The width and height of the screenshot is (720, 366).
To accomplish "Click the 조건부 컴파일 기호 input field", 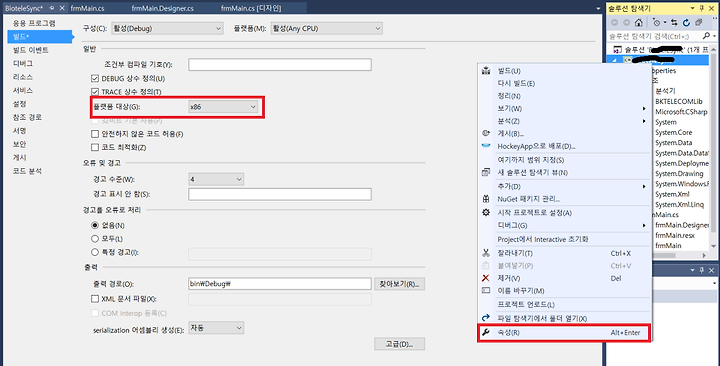I will 280,64.
